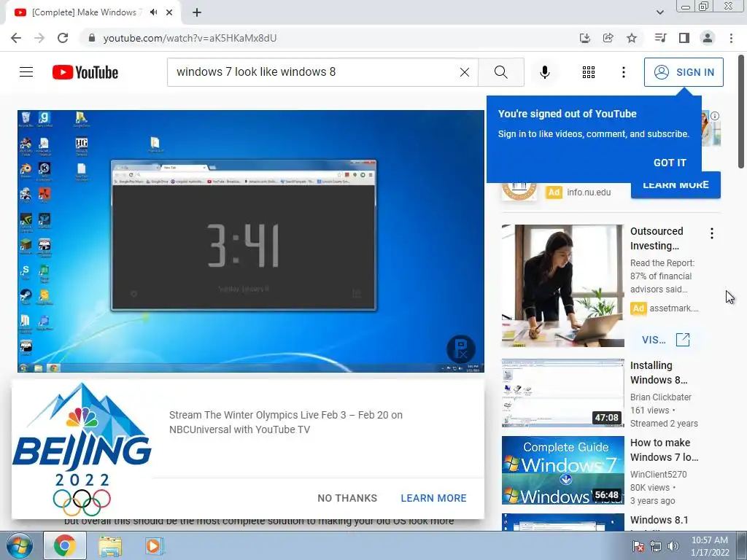Play the Complete Guide Windows 7 thumbnail
This screenshot has height=560, width=747.
(x=562, y=470)
